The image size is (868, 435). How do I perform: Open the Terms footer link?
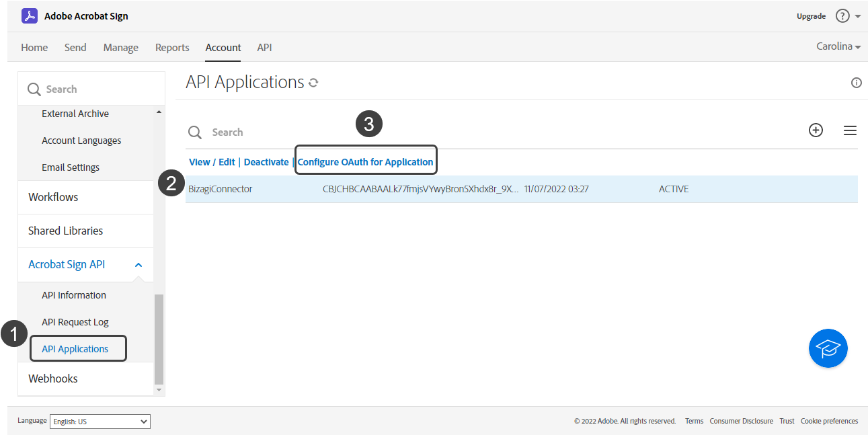click(694, 422)
